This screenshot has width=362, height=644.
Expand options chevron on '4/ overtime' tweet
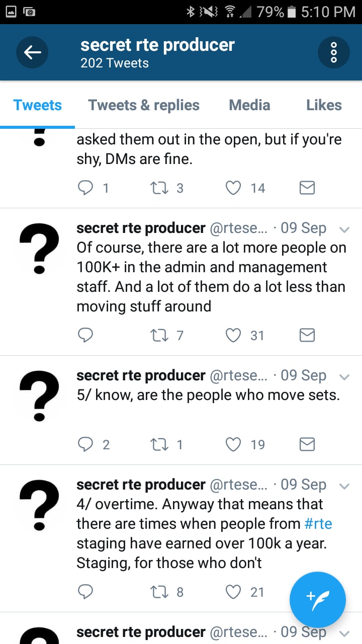(344, 486)
